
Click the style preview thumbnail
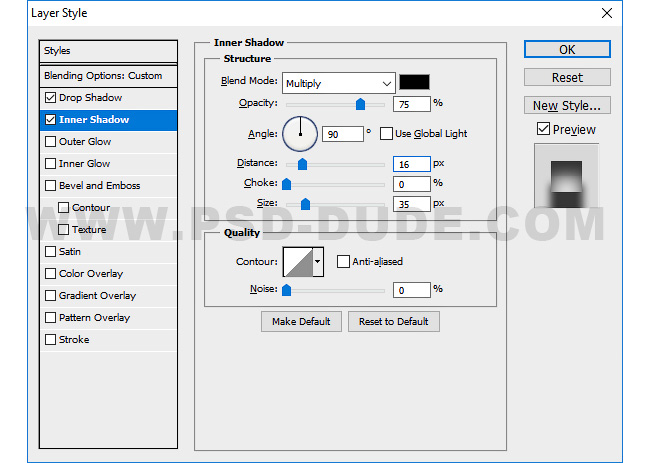tap(566, 176)
